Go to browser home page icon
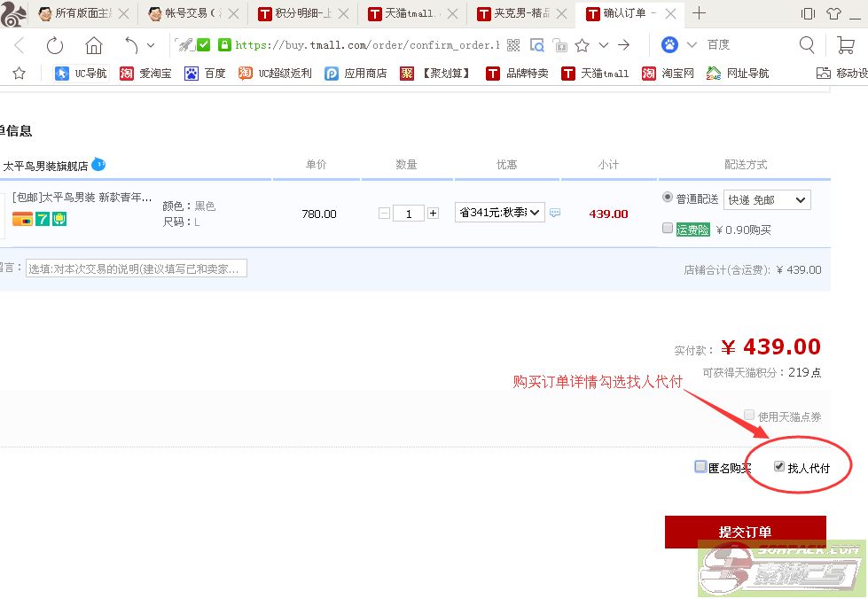The height and width of the screenshot is (599, 868). click(93, 45)
